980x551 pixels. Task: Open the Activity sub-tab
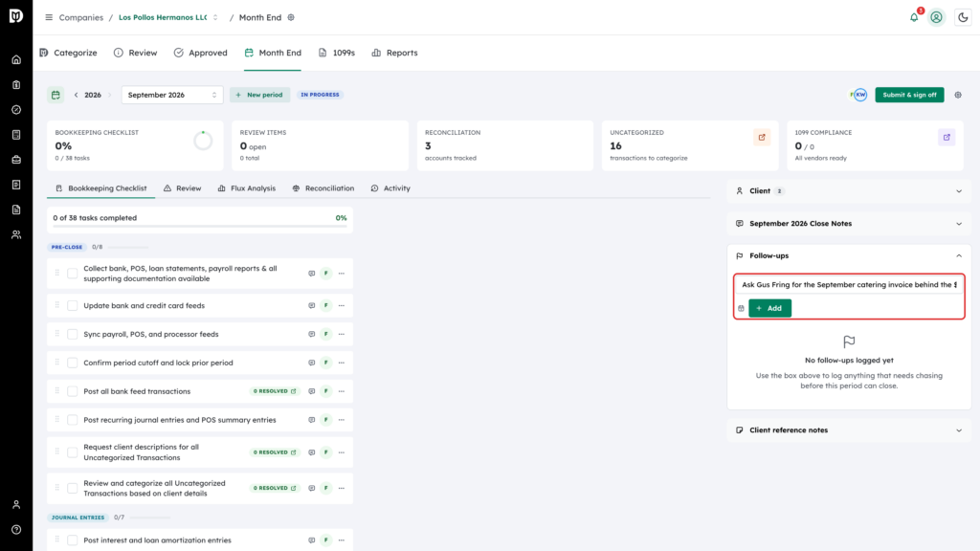(x=390, y=188)
